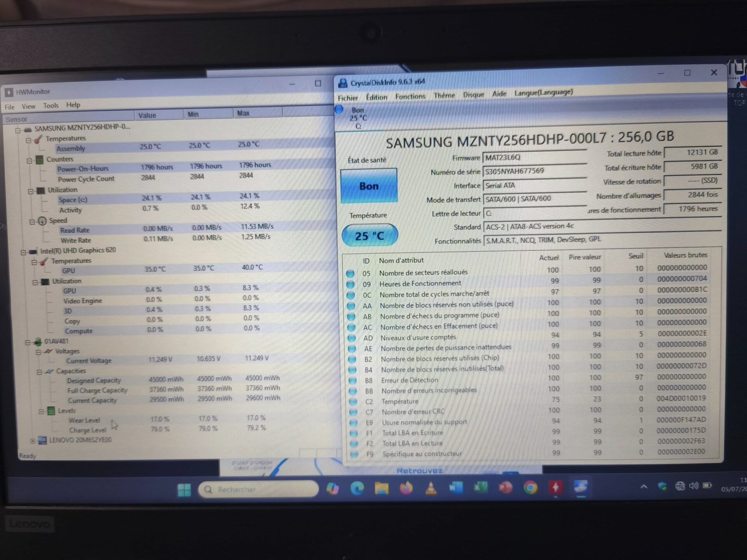Open Word from the taskbar
Screen dimensions: 747x560
click(456, 487)
